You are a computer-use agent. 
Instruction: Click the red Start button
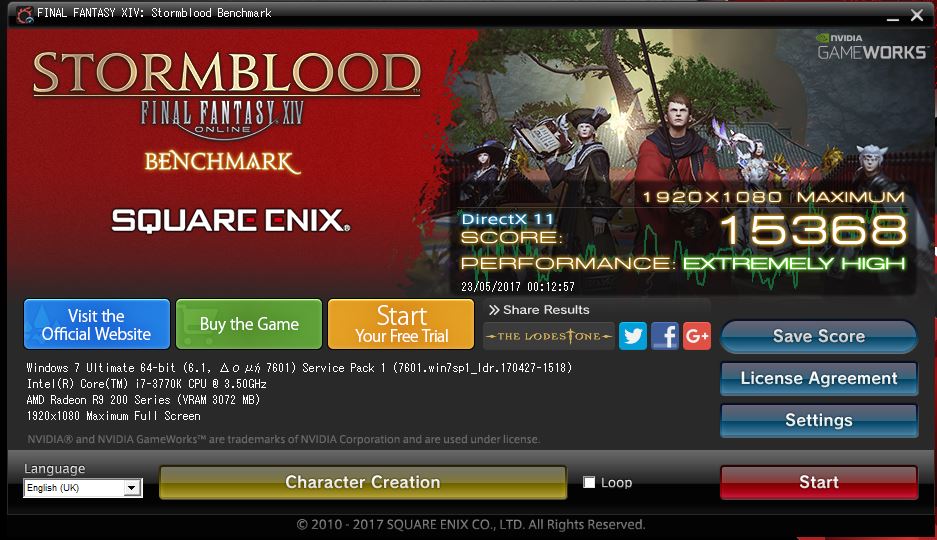coord(819,482)
